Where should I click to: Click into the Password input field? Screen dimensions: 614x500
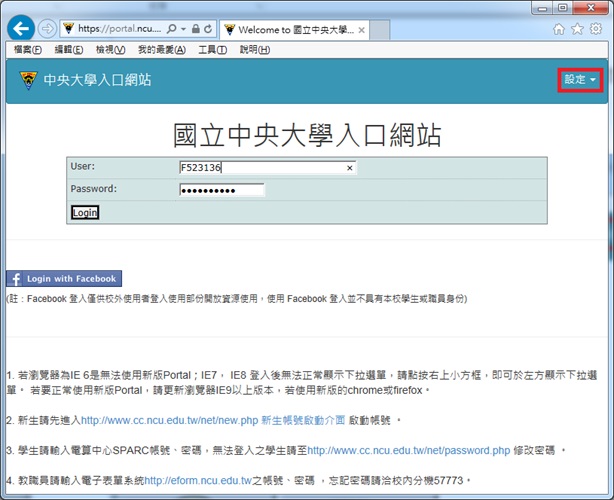point(221,190)
